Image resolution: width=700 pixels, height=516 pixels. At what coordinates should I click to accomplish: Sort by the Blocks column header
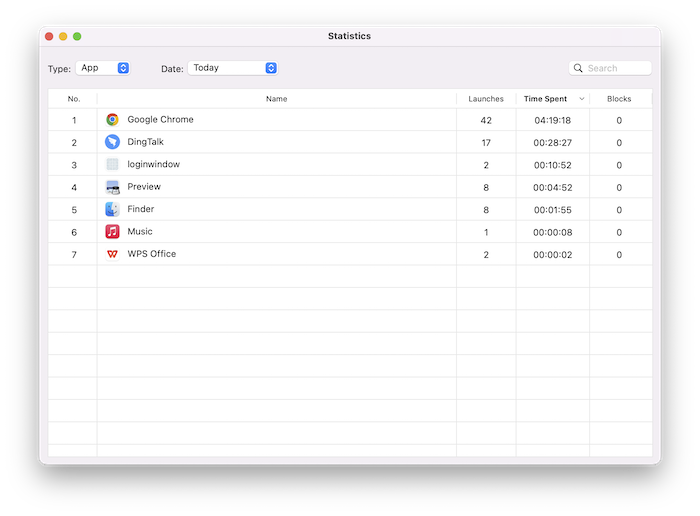(x=619, y=99)
